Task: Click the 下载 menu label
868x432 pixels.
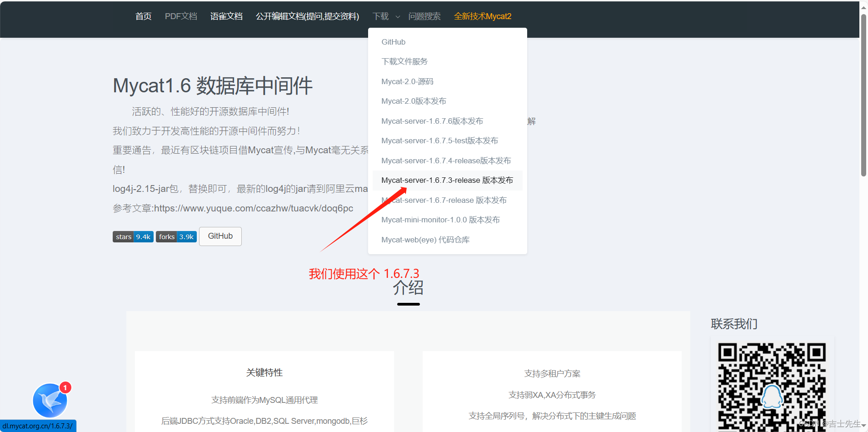Action: pyautogui.click(x=380, y=16)
